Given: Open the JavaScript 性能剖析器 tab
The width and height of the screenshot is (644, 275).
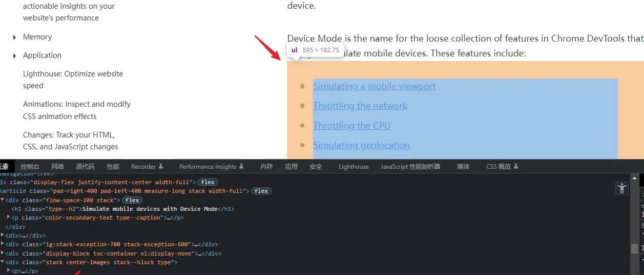Looking at the screenshot, I should pyautogui.click(x=410, y=166).
